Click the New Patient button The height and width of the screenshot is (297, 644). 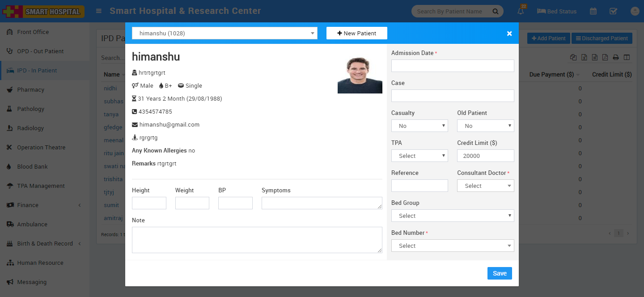356,33
